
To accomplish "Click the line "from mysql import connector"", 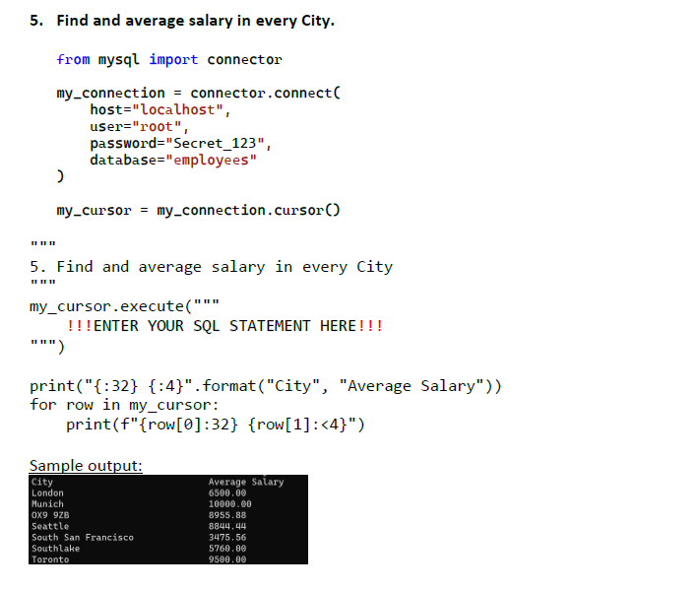I will coord(169,59).
